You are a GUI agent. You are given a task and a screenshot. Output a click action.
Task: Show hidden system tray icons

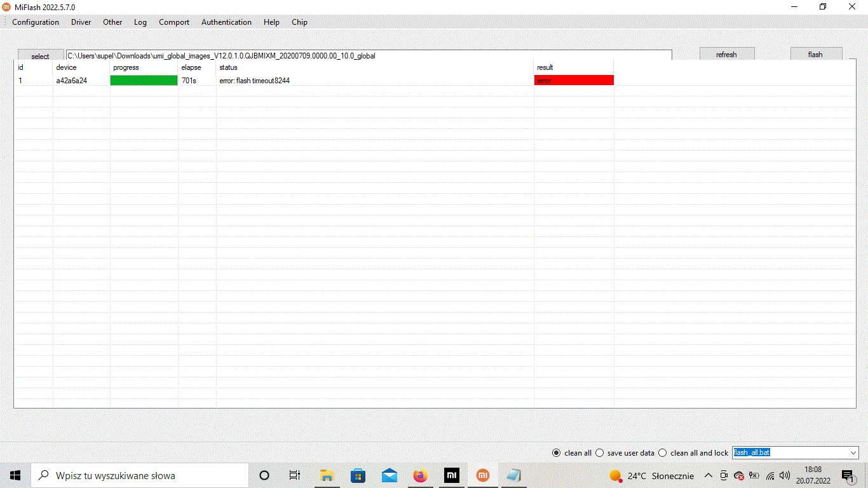tap(709, 475)
